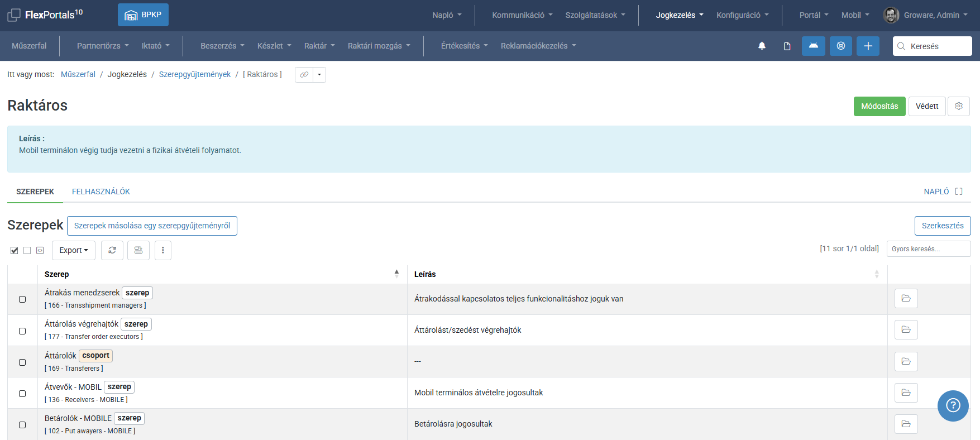This screenshot has height=440, width=980.
Task: Tick checkbox for Átvevők - MOBIL row
Action: tap(22, 394)
